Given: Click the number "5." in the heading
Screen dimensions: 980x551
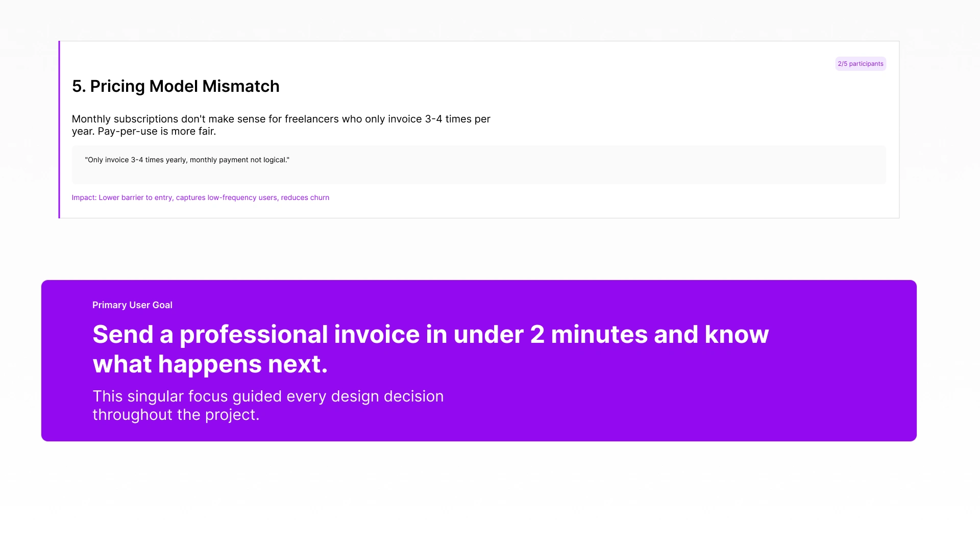Looking at the screenshot, I should (79, 86).
